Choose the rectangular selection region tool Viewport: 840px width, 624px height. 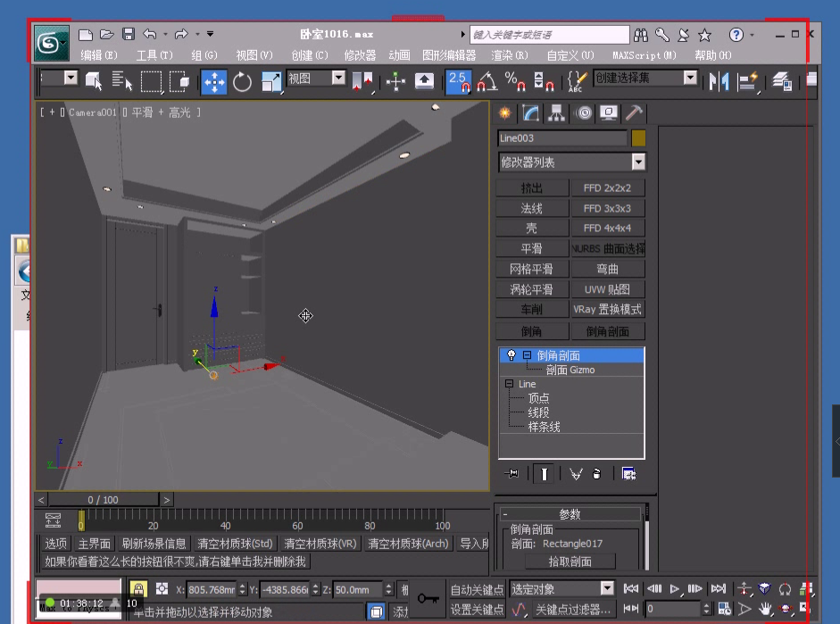151,81
